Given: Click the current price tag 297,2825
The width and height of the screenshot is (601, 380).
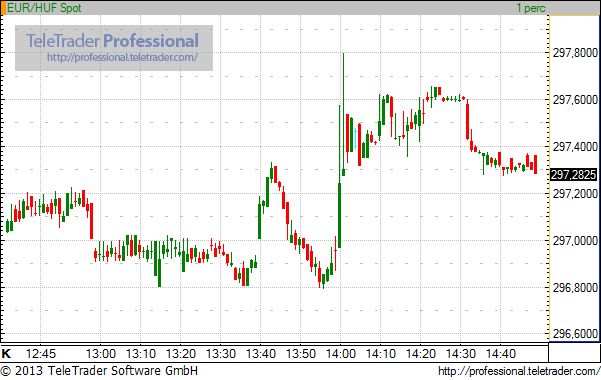Looking at the screenshot, I should coord(573,174).
